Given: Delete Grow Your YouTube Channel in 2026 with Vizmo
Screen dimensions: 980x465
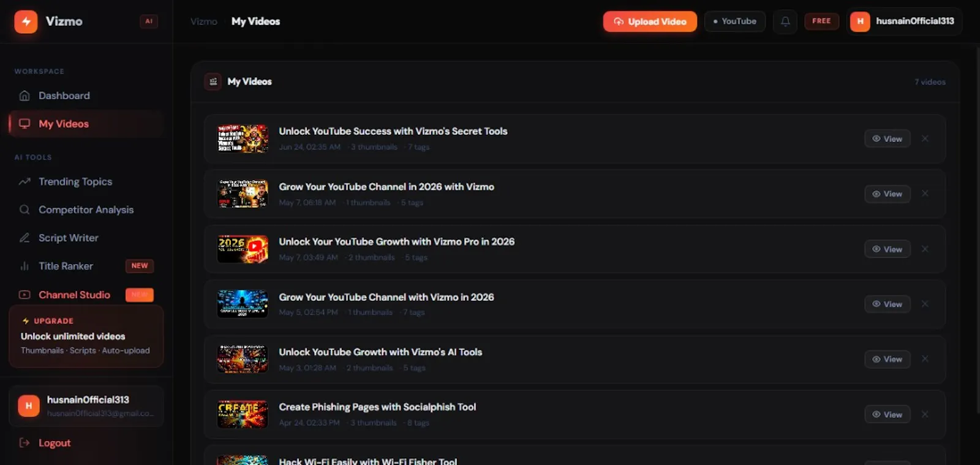Looking at the screenshot, I should [925, 194].
